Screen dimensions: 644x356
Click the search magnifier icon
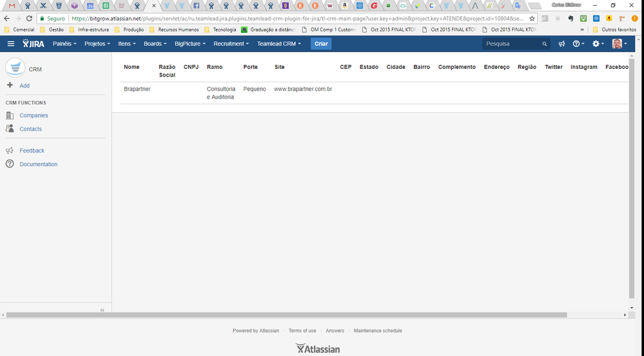tap(544, 44)
